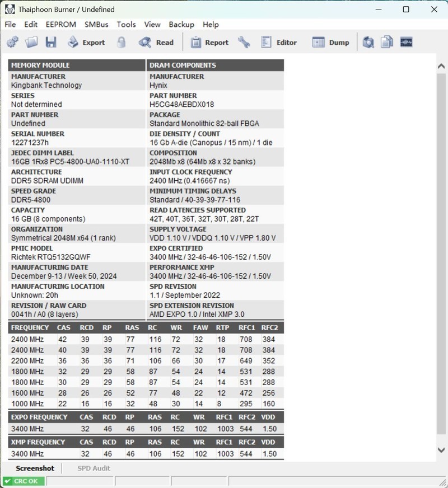Click Standard Monolithic 82-ball FBGA package text
This screenshot has width=448, height=488.
(x=204, y=123)
